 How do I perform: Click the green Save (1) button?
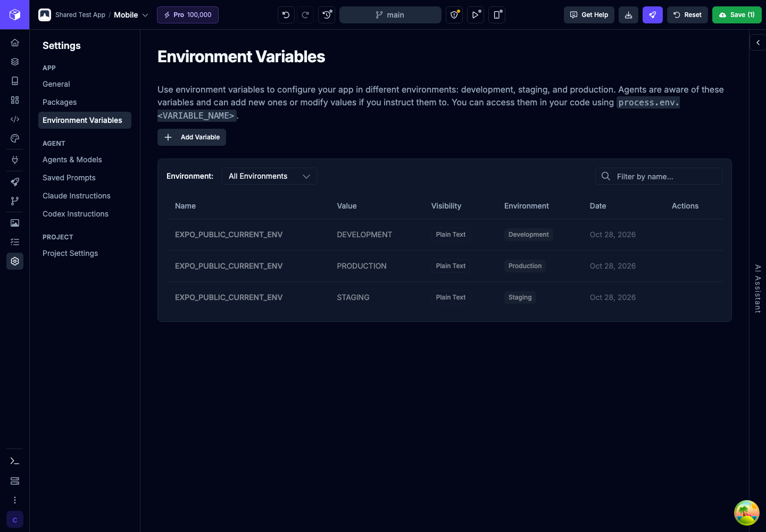point(737,15)
